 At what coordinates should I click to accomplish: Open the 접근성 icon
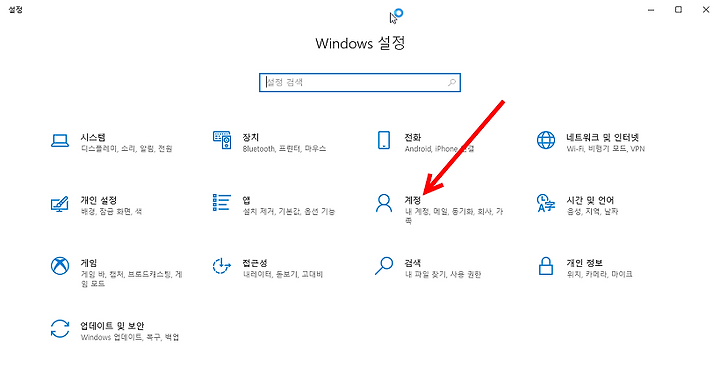coord(222,266)
